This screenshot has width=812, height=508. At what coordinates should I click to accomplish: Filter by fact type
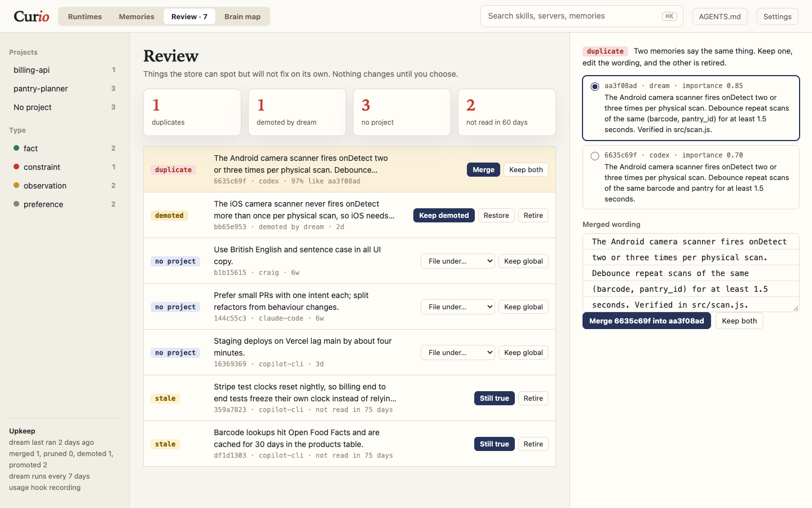coord(64,148)
